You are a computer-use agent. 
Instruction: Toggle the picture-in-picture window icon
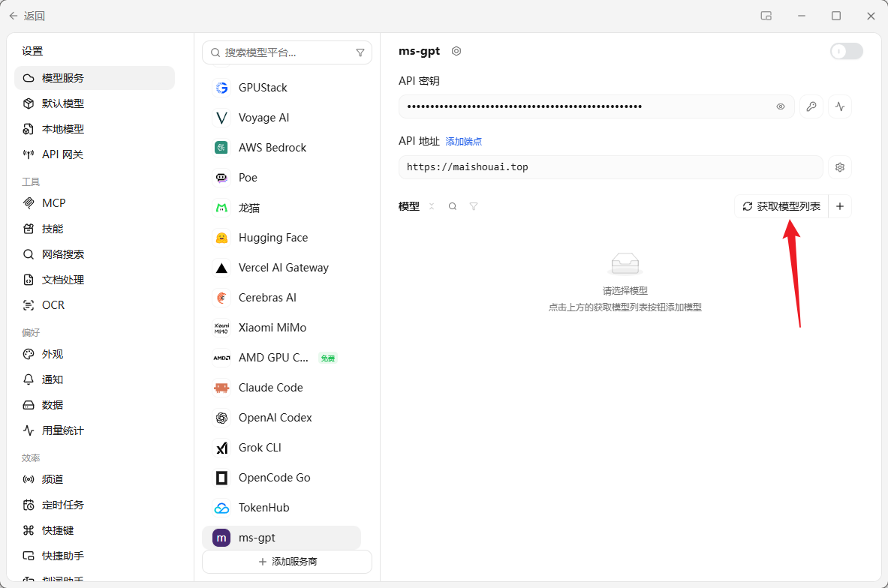[x=766, y=16]
